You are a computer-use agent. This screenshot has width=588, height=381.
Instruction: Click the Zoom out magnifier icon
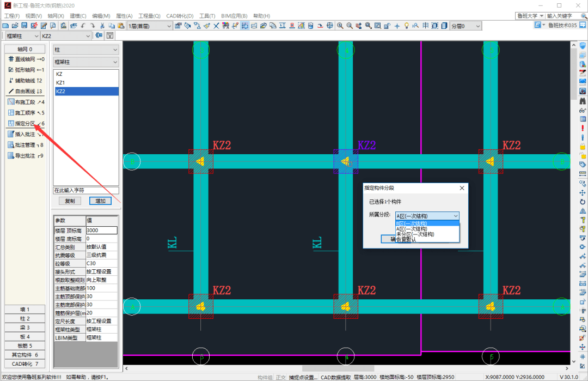tap(350, 26)
